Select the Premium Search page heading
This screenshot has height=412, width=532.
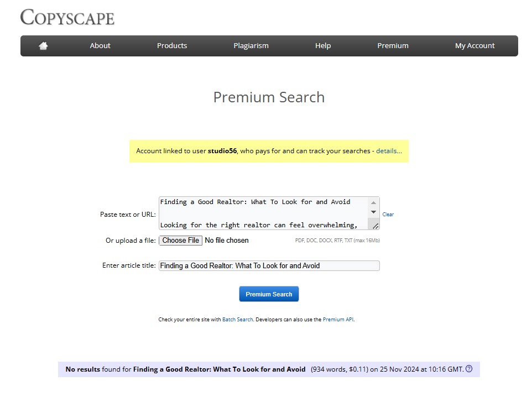click(x=269, y=97)
